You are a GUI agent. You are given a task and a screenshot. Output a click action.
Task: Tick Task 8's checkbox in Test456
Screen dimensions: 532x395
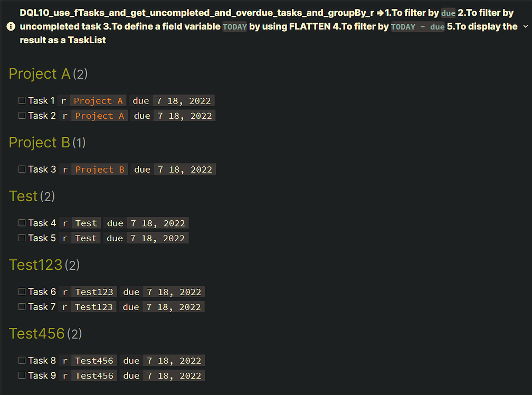point(21,360)
